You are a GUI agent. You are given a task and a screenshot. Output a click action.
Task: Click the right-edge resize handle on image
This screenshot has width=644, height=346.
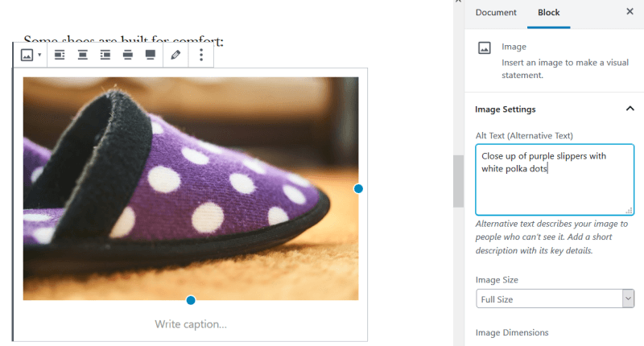click(358, 188)
